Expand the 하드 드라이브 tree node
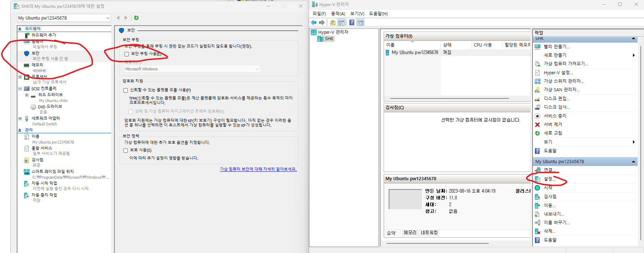Viewport: 644px width, 253px height. point(27,95)
